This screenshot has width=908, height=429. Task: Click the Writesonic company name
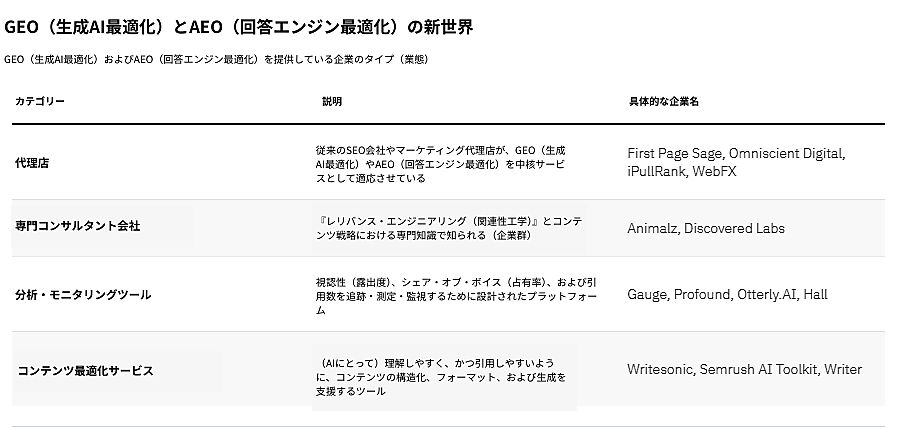[663, 369]
